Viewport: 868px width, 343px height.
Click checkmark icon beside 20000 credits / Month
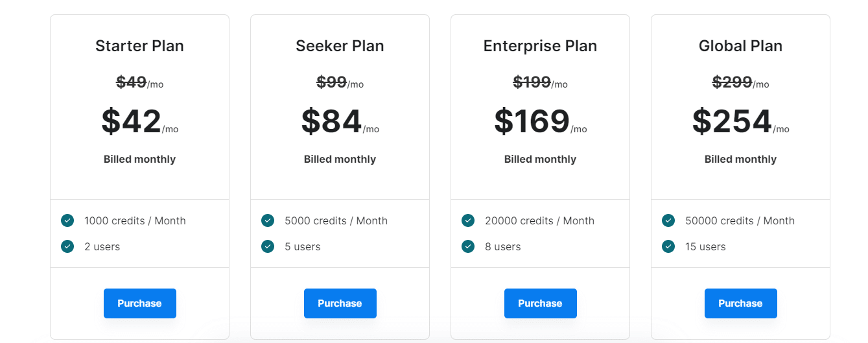pyautogui.click(x=468, y=220)
